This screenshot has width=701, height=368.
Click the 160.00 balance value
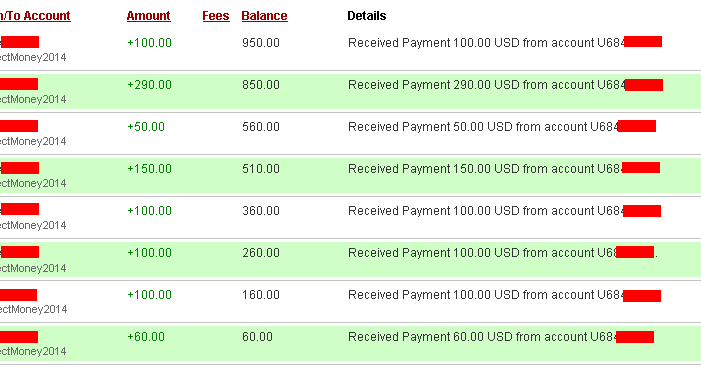[x=261, y=295]
